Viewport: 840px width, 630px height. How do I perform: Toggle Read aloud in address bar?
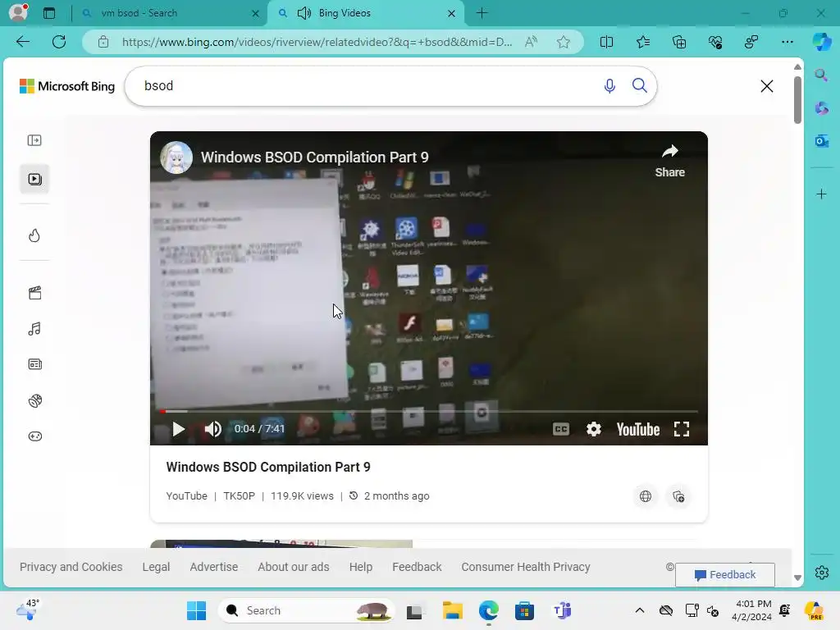531,42
